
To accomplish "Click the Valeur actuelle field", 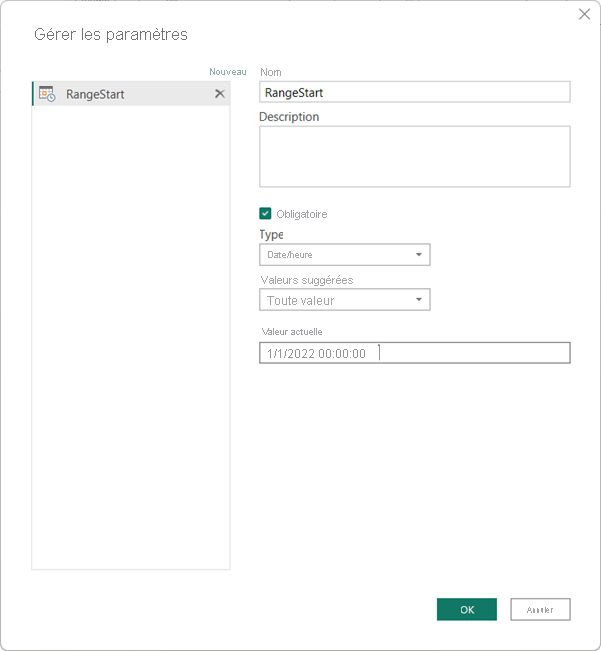I will click(415, 353).
